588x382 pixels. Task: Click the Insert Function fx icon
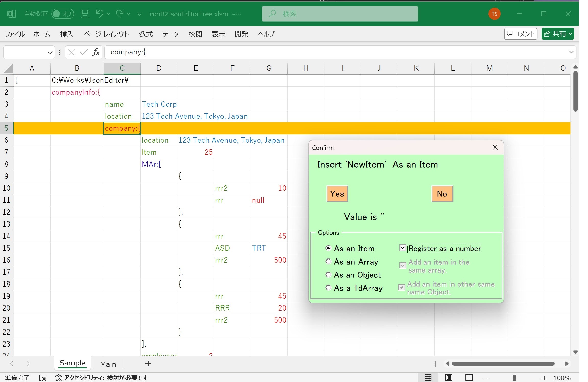click(96, 52)
